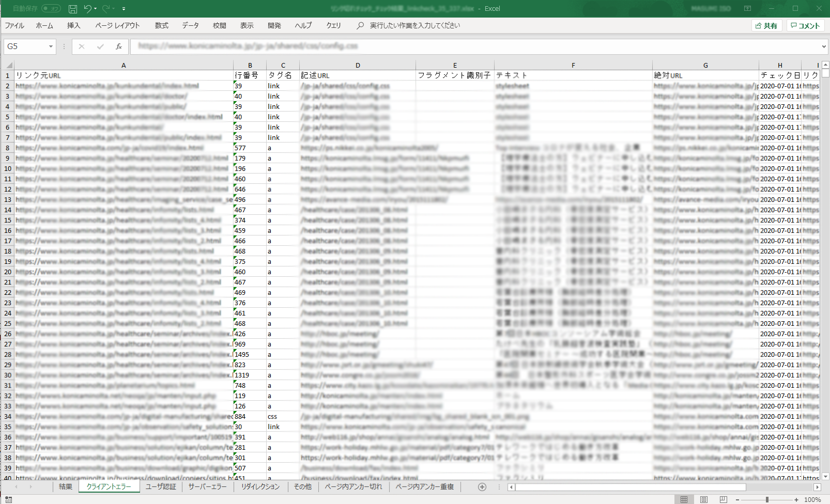830x504 pixels.
Task: Click the horizontal scrollbar left arrow
Action: pos(511,487)
